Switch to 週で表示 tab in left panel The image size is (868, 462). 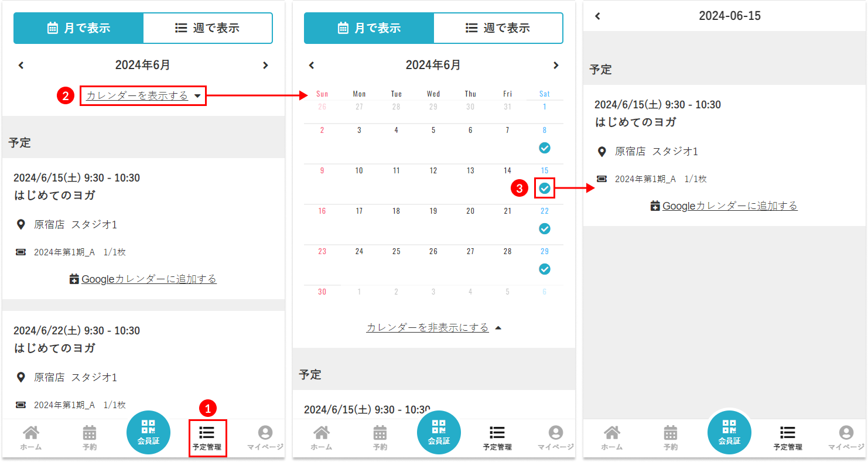pyautogui.click(x=207, y=28)
